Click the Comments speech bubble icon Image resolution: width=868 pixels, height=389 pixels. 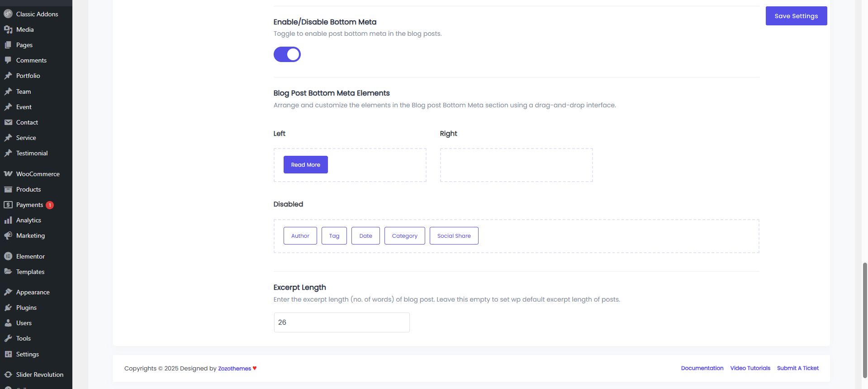pyautogui.click(x=8, y=60)
